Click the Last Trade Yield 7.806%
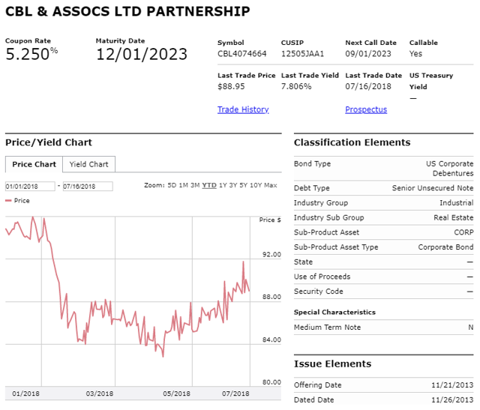The image size is (480, 410). 296,86
